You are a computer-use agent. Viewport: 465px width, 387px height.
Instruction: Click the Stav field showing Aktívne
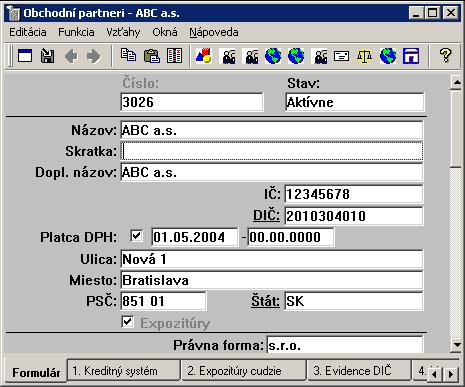click(355, 102)
